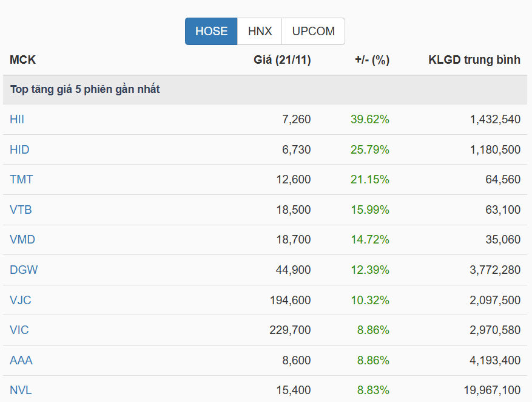
Task: Switch to the HNX tab
Action: point(260,32)
